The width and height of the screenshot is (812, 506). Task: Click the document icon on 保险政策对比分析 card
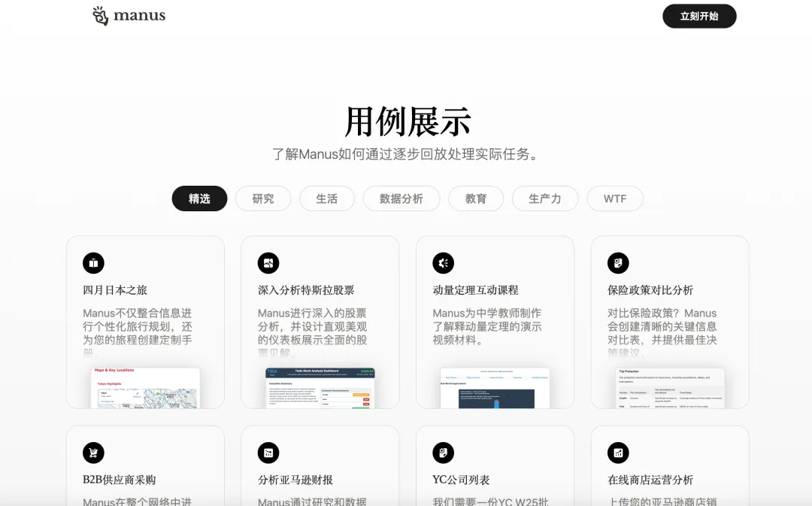coord(618,263)
